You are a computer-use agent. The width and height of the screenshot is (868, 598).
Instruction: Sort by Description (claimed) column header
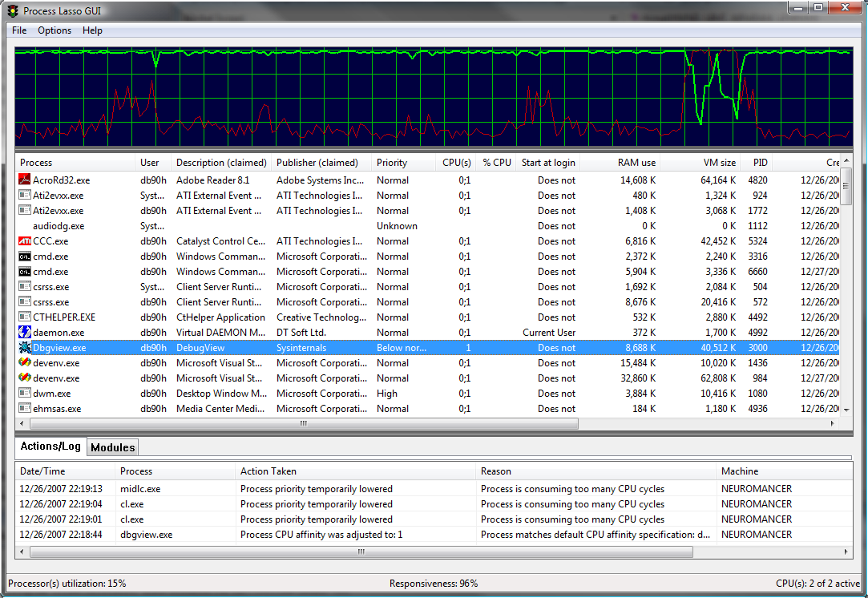(221, 163)
